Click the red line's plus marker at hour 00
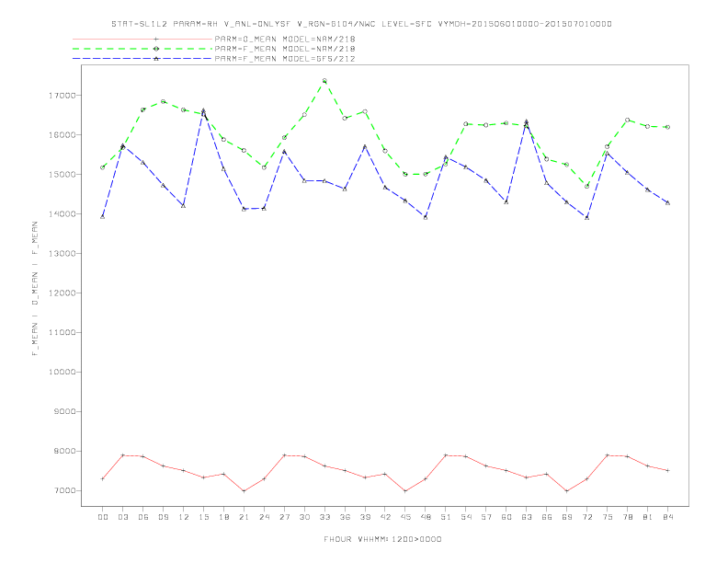The image size is (728, 563). pos(103,478)
